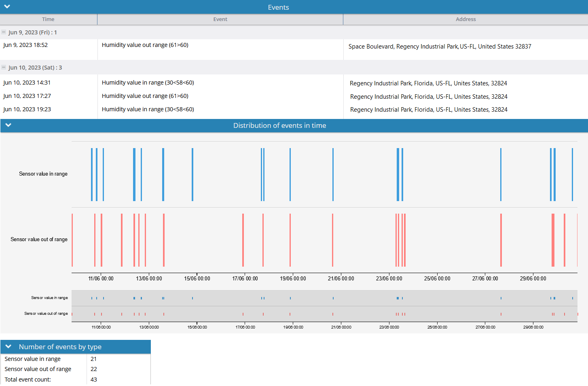Collapse the Jun 10, 2023 (Sat) group

point(4,67)
